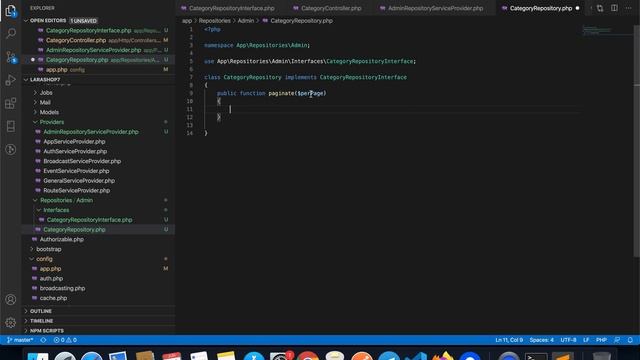
Task: Open the Accounts menu icon
Action: coord(11,300)
